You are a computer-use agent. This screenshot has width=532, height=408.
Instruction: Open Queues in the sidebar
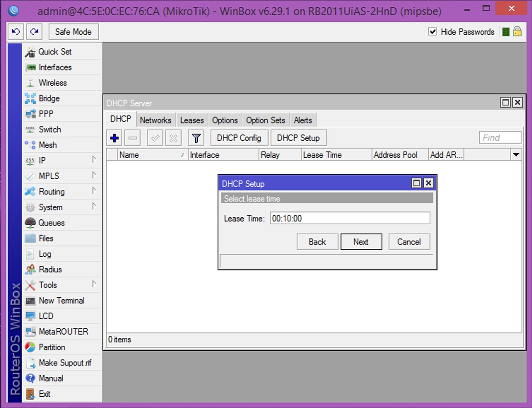pyautogui.click(x=63, y=223)
